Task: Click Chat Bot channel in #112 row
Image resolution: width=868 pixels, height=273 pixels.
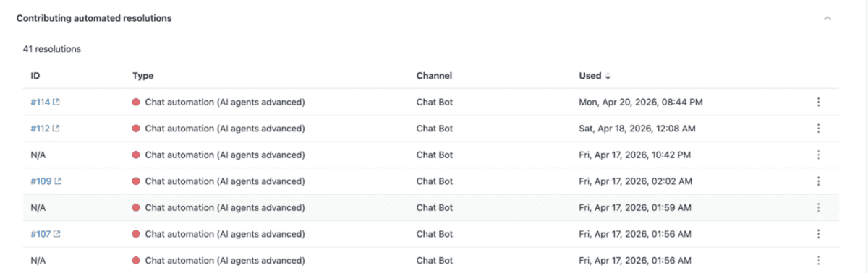Action: 435,129
